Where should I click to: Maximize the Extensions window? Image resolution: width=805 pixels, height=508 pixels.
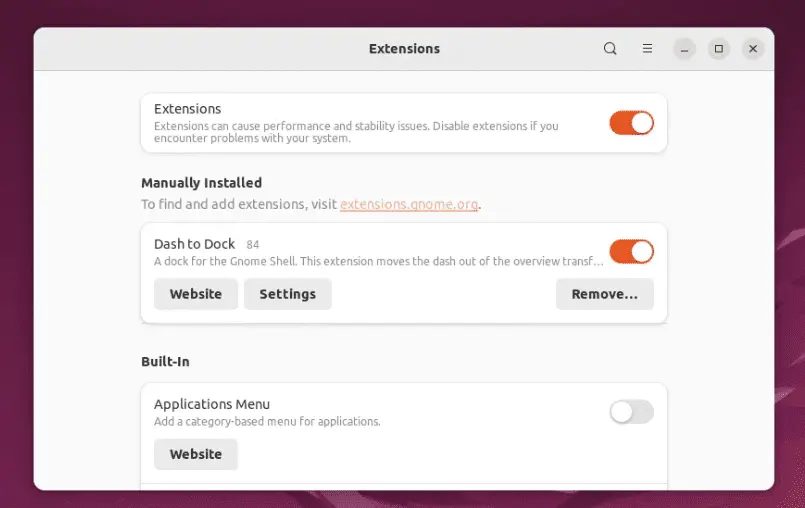(x=719, y=49)
